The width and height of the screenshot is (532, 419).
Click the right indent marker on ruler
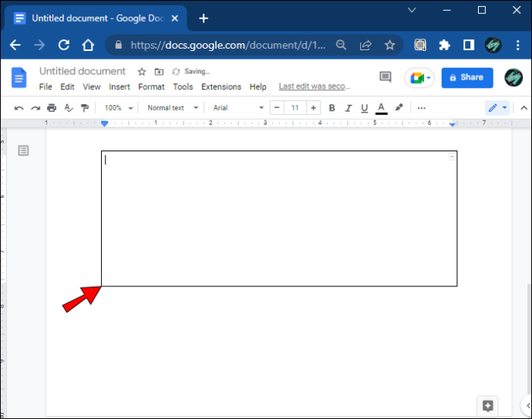click(452, 124)
